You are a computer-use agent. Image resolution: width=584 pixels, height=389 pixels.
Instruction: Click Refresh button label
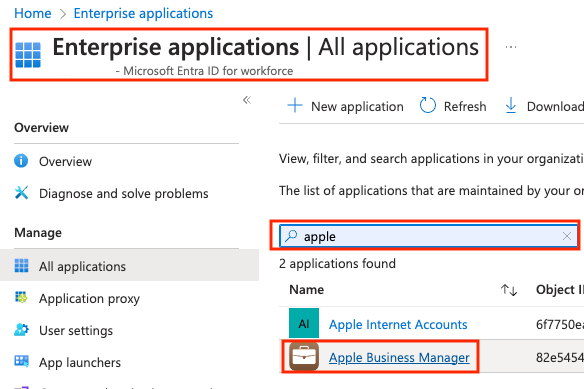click(x=465, y=107)
